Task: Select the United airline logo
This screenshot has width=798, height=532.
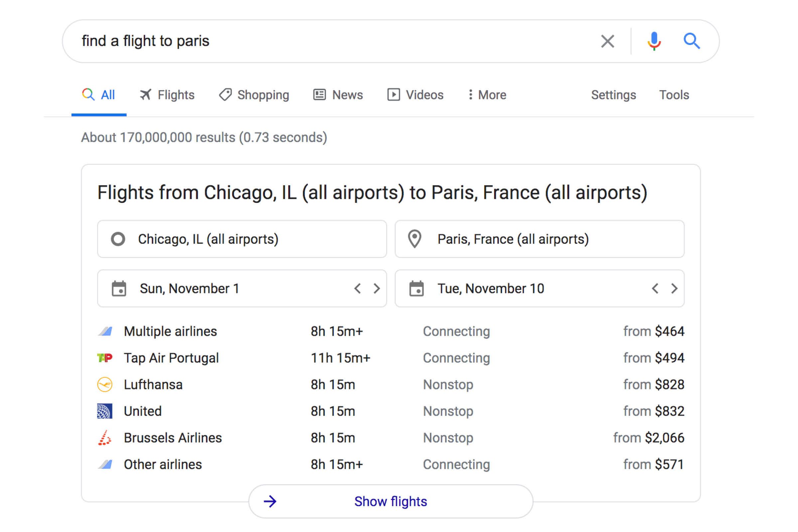Action: 105,411
